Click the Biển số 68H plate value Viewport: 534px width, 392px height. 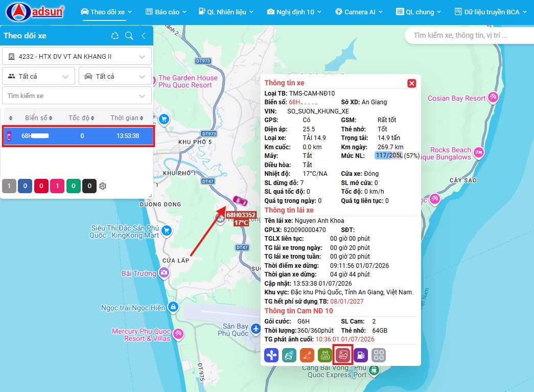303,102
